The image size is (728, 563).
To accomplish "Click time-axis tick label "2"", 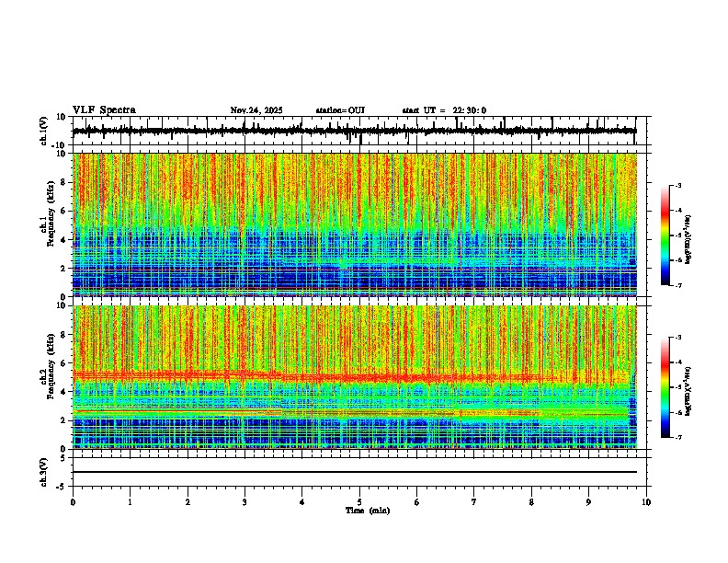I will pyautogui.click(x=188, y=502).
